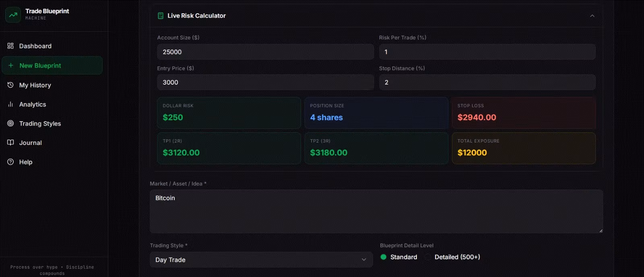Click the Trading Styles target icon
This screenshot has height=277, width=644.
click(x=10, y=123)
